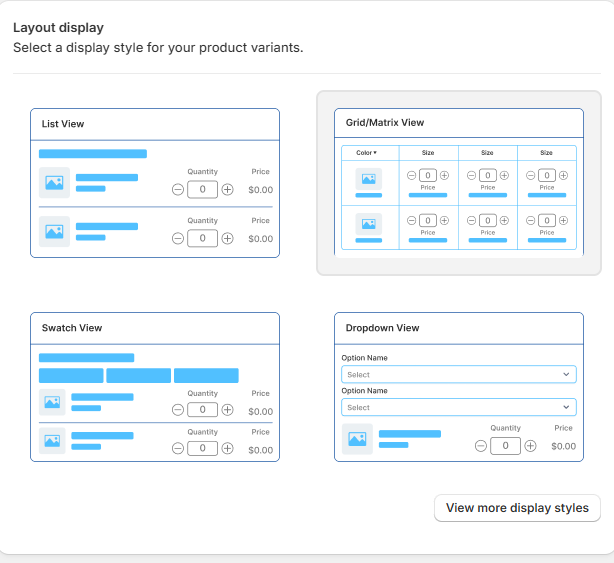Click the Layout display heading
614x563 pixels.
(58, 28)
